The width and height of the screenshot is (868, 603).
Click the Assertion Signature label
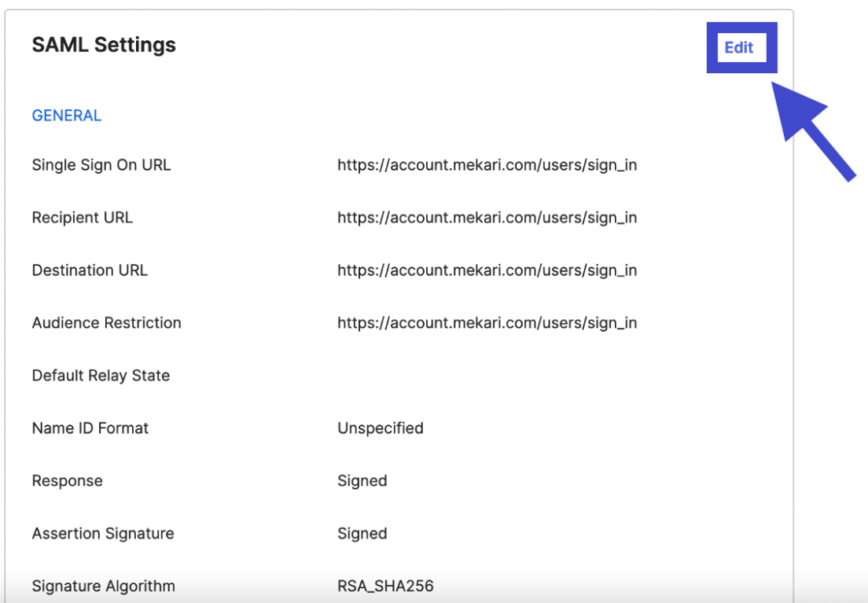coord(103,534)
